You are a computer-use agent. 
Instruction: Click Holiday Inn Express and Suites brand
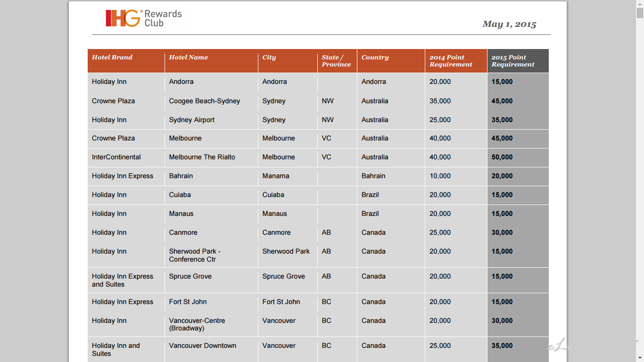123,280
